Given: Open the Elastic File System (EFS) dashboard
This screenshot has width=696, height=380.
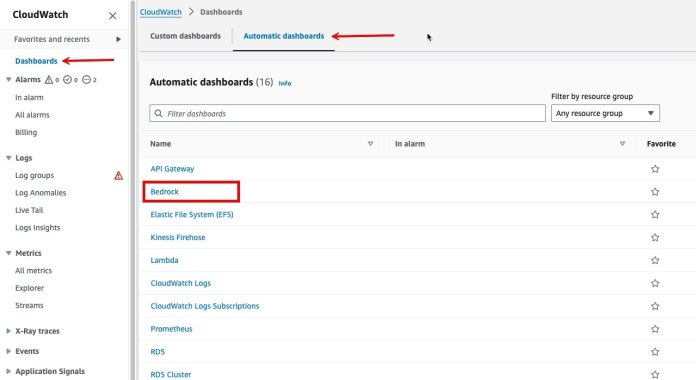Looking at the screenshot, I should pos(192,214).
